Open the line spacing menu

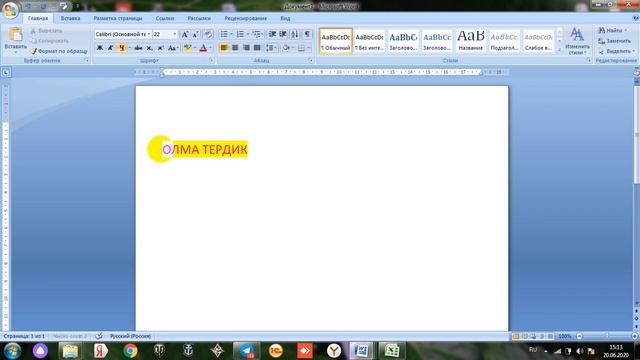tap(271, 48)
